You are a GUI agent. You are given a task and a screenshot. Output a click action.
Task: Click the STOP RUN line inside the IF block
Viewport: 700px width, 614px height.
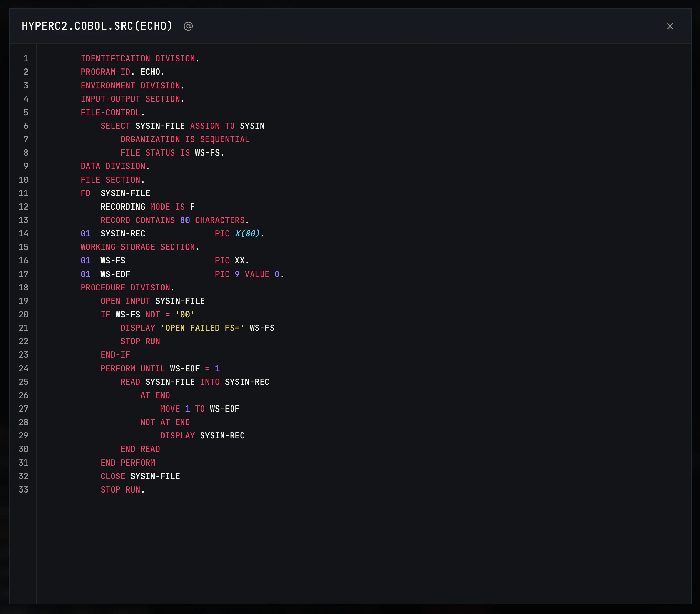(140, 341)
